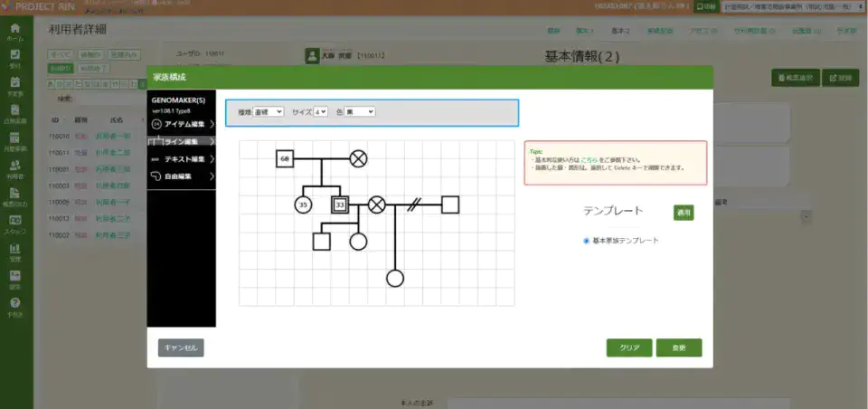Click the square node labeled 68
Screen dimensions: 868x409
[x=285, y=159]
